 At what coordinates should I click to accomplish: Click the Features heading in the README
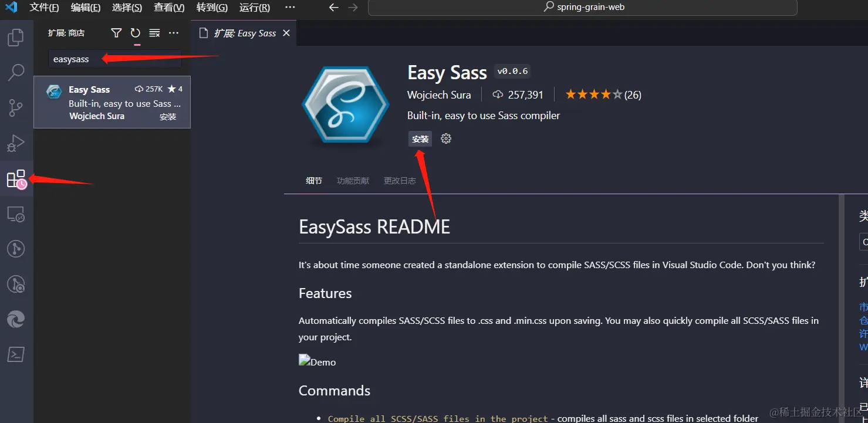(x=325, y=293)
